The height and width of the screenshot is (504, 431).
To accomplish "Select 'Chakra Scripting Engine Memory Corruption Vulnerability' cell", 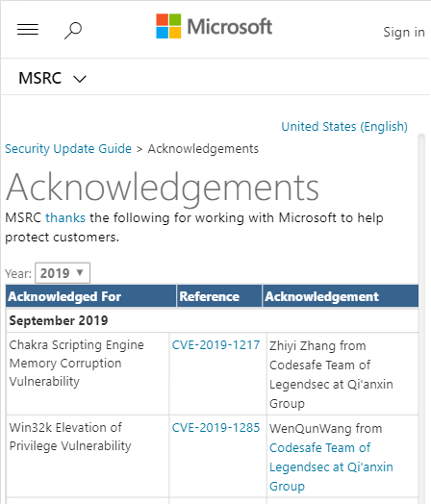I will pos(88,373).
